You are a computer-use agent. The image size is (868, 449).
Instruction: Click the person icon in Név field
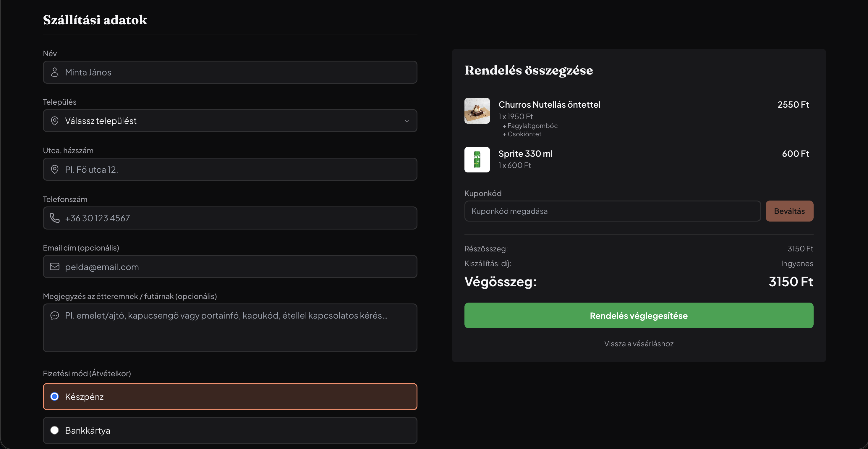[x=55, y=72]
